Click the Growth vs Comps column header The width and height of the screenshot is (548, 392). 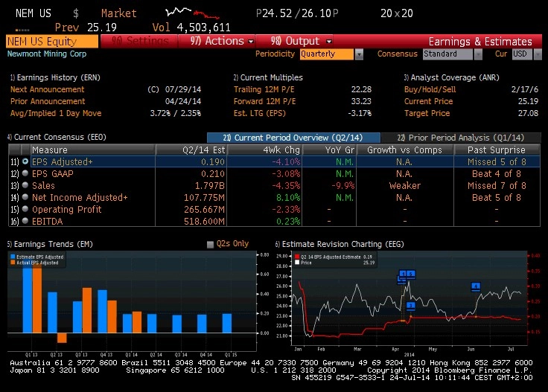click(405, 150)
